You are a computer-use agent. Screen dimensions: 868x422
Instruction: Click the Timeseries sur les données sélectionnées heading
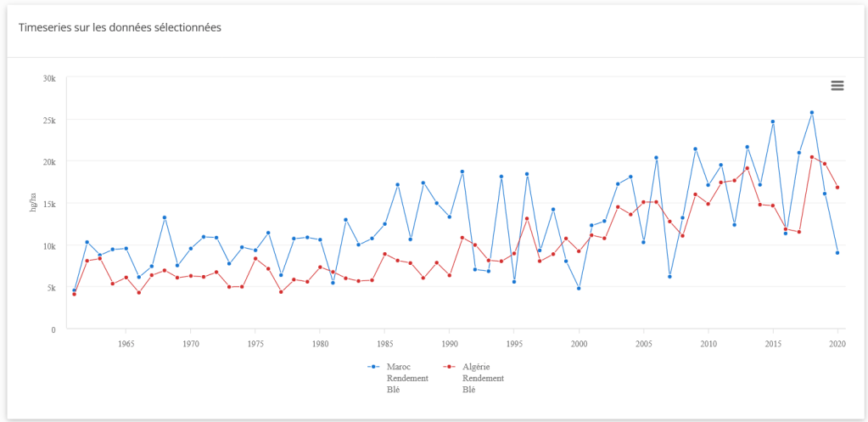click(120, 27)
